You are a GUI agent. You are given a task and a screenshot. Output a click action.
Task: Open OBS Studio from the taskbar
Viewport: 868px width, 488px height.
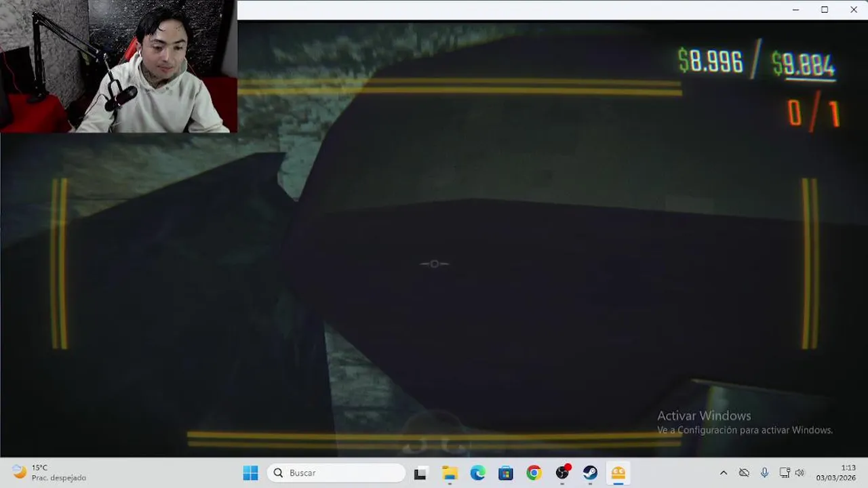tap(562, 473)
